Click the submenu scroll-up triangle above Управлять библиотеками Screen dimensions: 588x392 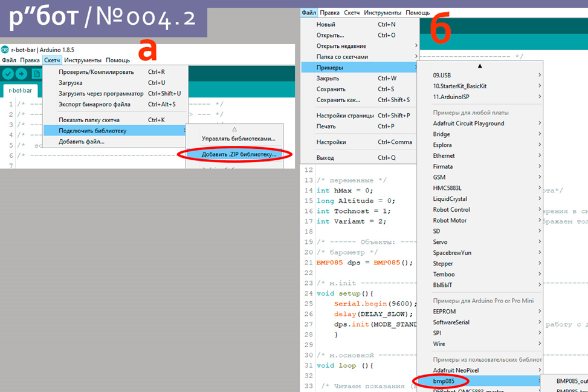click(x=234, y=129)
